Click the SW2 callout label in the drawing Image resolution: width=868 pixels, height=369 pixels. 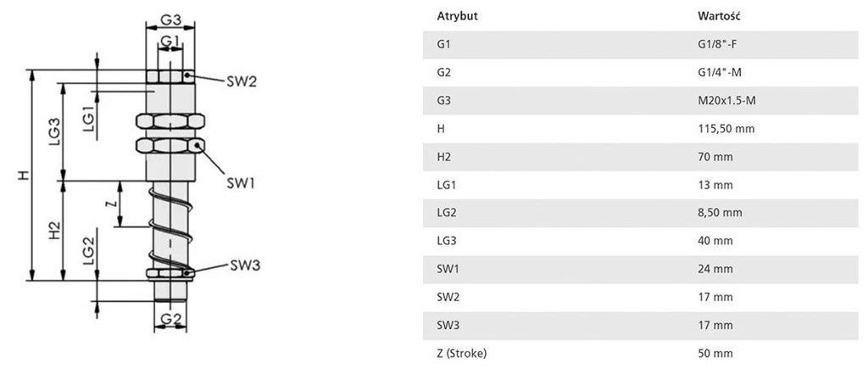[242, 82]
